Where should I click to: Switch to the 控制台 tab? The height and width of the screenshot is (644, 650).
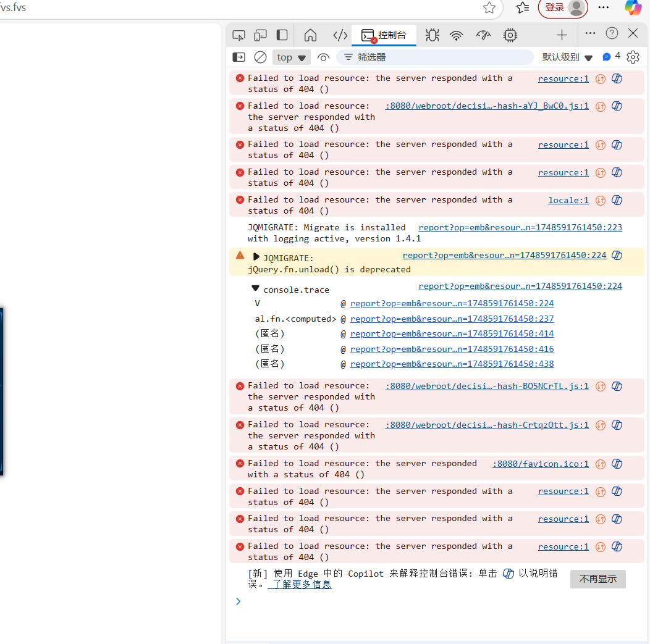(384, 35)
